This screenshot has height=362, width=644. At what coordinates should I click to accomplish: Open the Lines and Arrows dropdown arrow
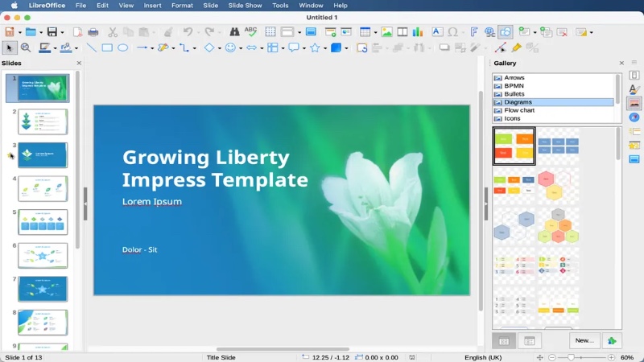click(151, 48)
